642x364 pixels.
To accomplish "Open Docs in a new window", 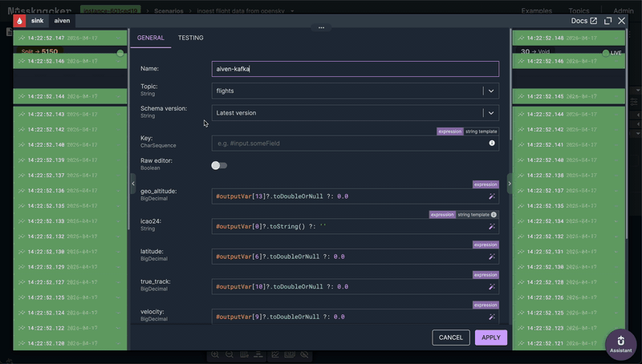I will click(x=583, y=21).
